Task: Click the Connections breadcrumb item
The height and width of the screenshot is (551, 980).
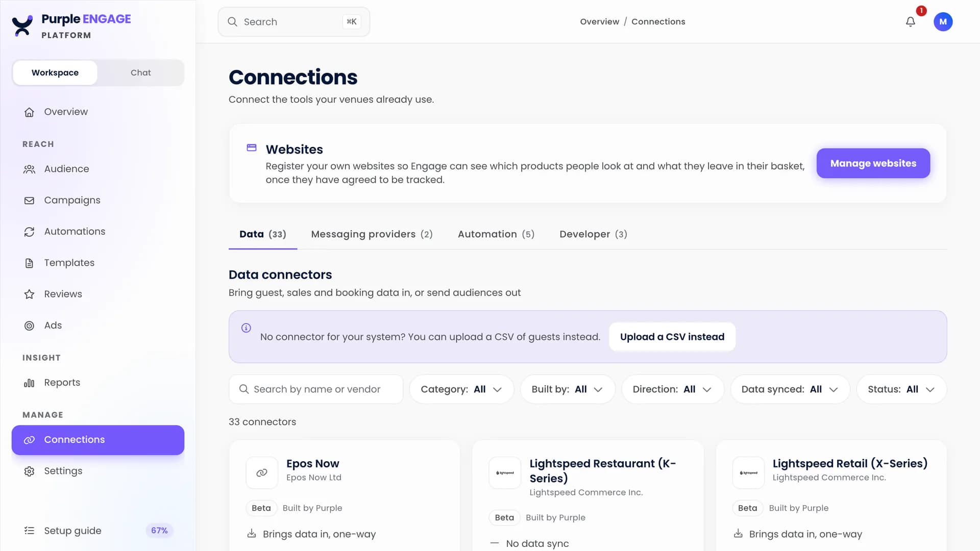Action: pyautogui.click(x=658, y=21)
